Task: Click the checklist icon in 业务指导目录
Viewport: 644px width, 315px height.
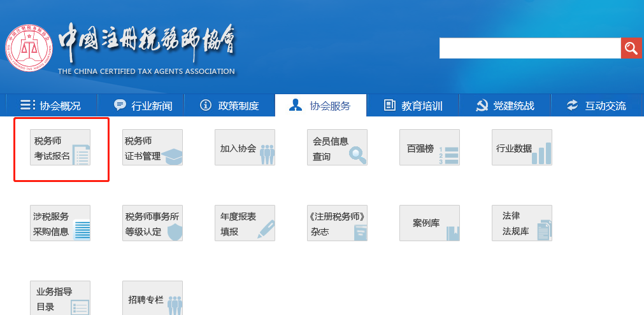Action: click(80, 307)
